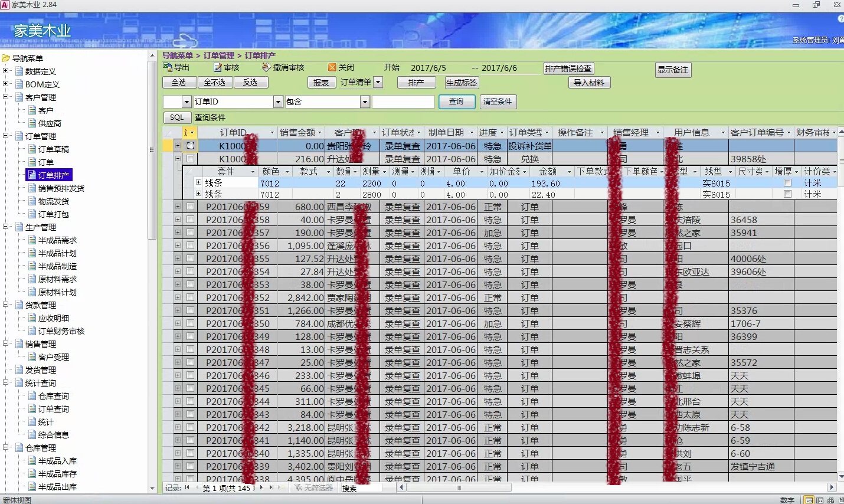Open the 订单ID field dropdown
844x504 pixels.
[x=278, y=102]
